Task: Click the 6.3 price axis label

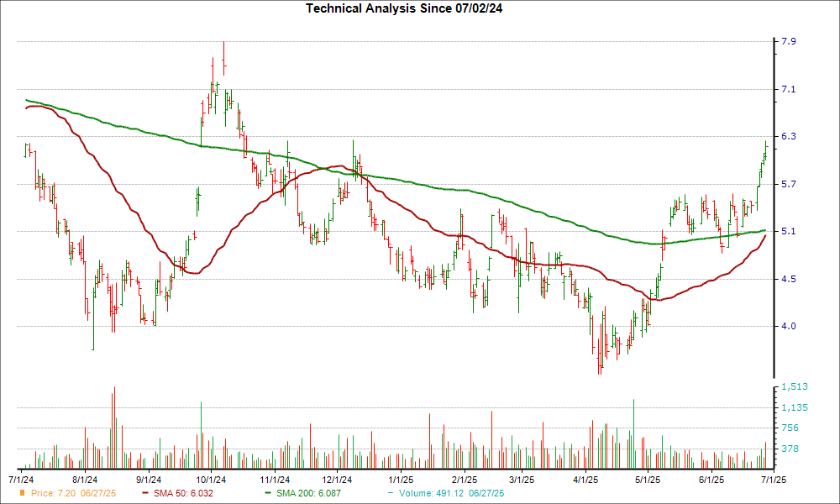Action: tap(788, 137)
